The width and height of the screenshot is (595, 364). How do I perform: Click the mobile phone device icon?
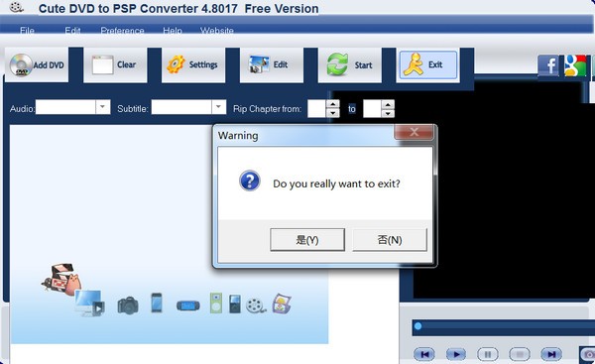(157, 303)
